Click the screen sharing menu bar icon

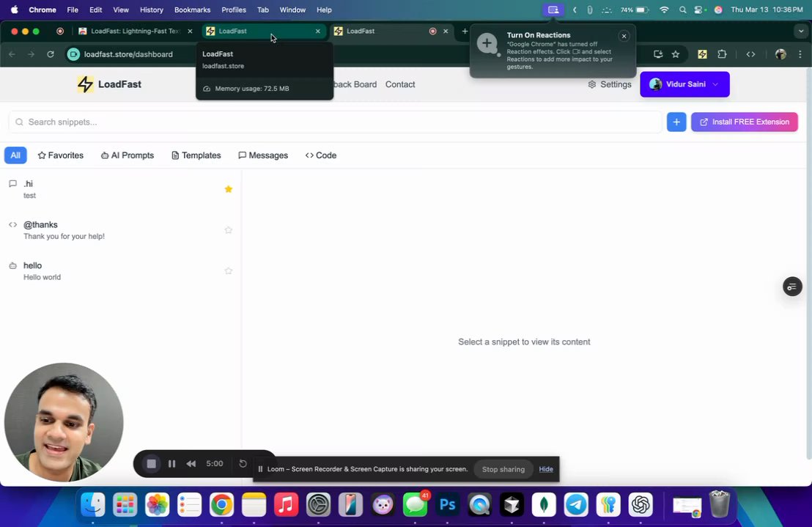click(x=553, y=10)
